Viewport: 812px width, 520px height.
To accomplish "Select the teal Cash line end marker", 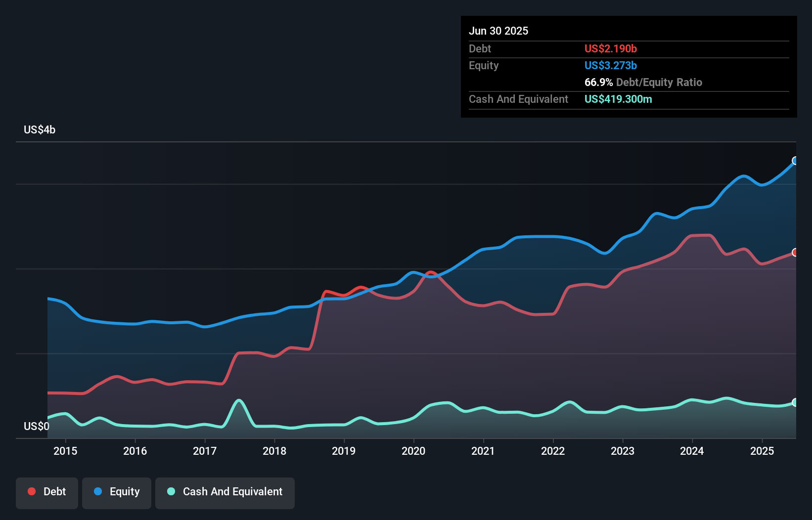I will 795,402.
